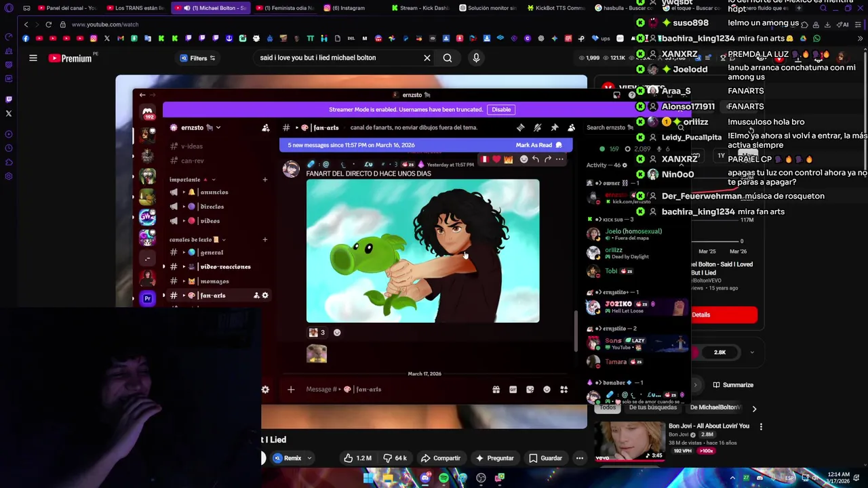Open the emoji reaction picker on message

[524, 159]
